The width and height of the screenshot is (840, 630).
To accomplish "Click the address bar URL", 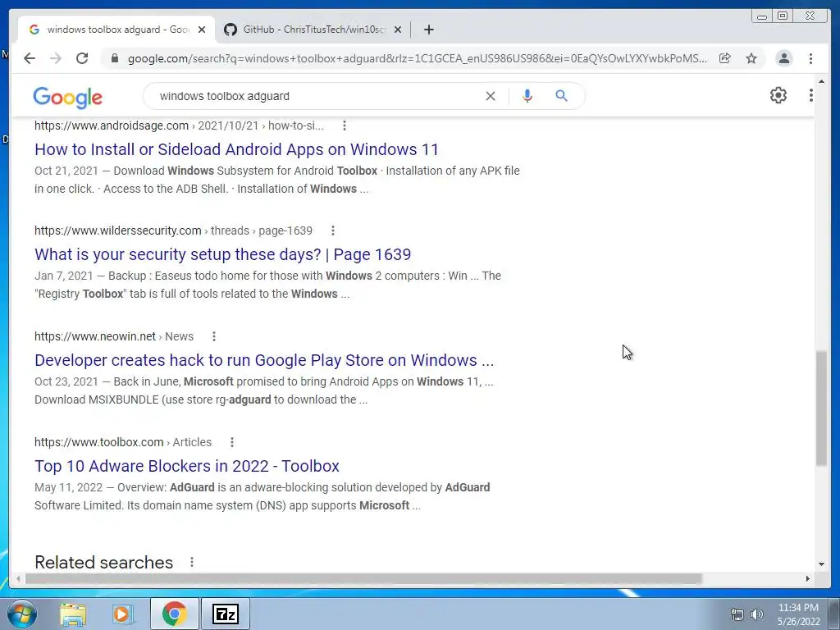I will tap(418, 58).
